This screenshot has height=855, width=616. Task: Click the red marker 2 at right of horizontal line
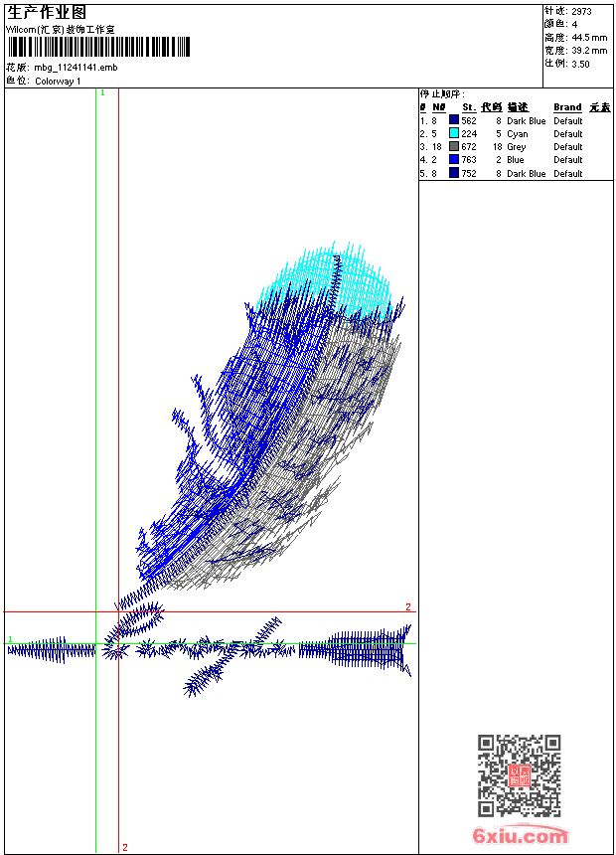point(407,606)
